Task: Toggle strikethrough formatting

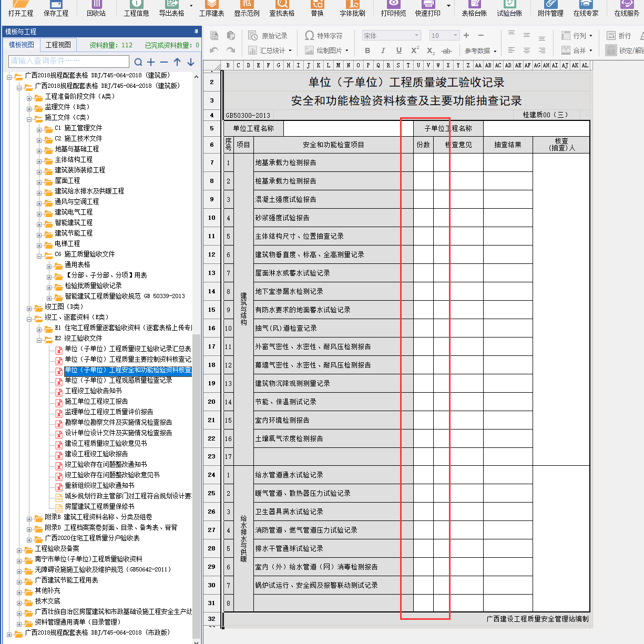Action: 446,51
